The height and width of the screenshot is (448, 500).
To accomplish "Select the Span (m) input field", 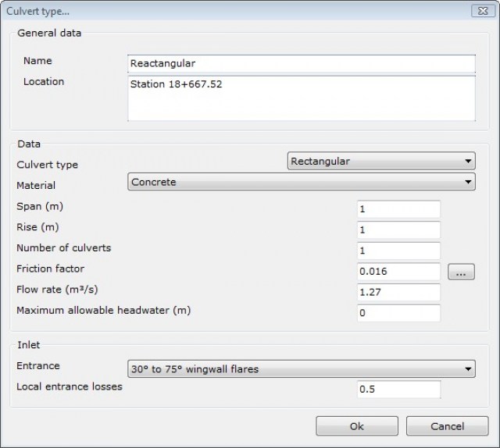I will click(398, 209).
